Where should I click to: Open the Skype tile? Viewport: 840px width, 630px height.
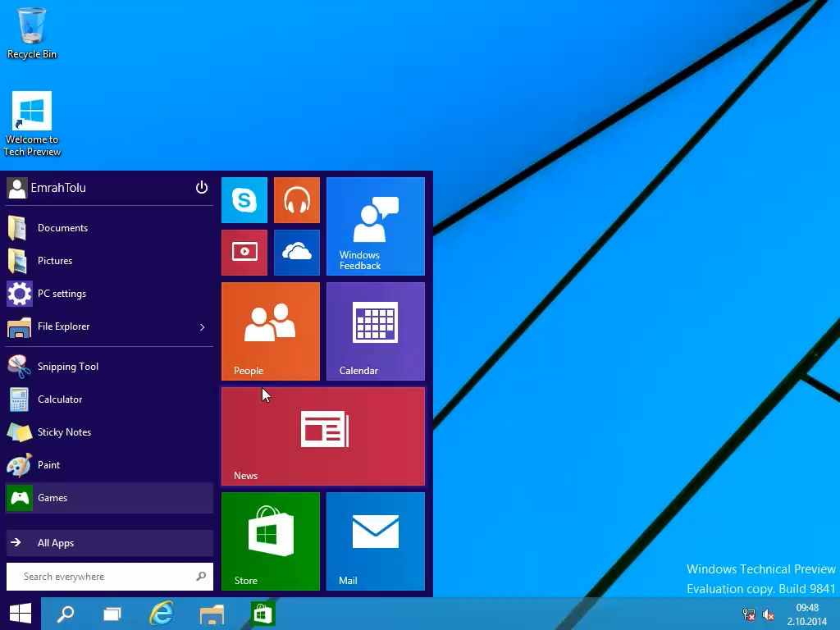(244, 200)
